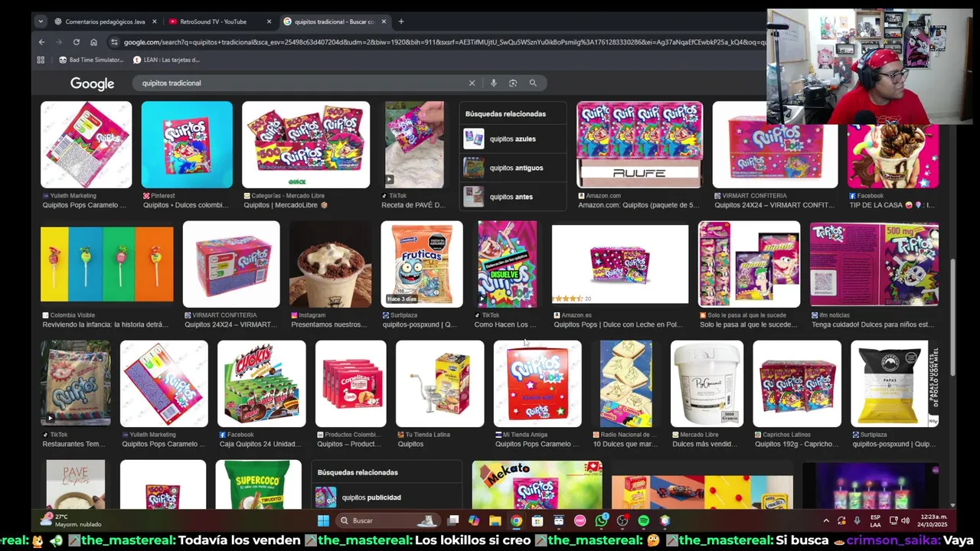Open Surtiplaza Fruticas bag image
980x551 pixels.
tap(422, 264)
